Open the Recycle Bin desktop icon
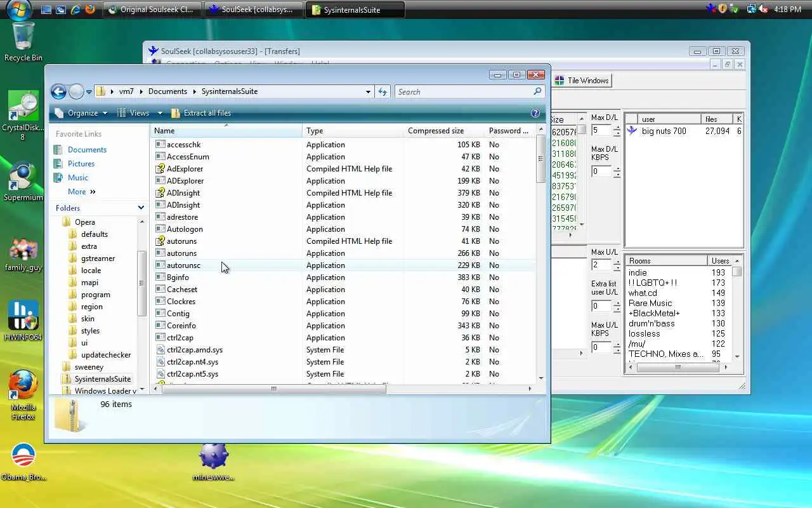Screen dimensions: 812x508 (x=23, y=41)
